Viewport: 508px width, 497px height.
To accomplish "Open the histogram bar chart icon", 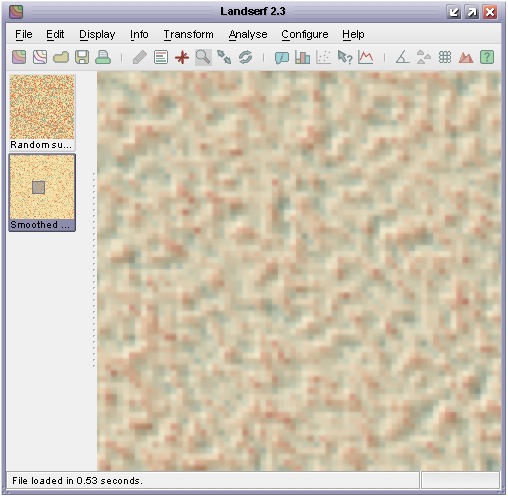I will (303, 57).
